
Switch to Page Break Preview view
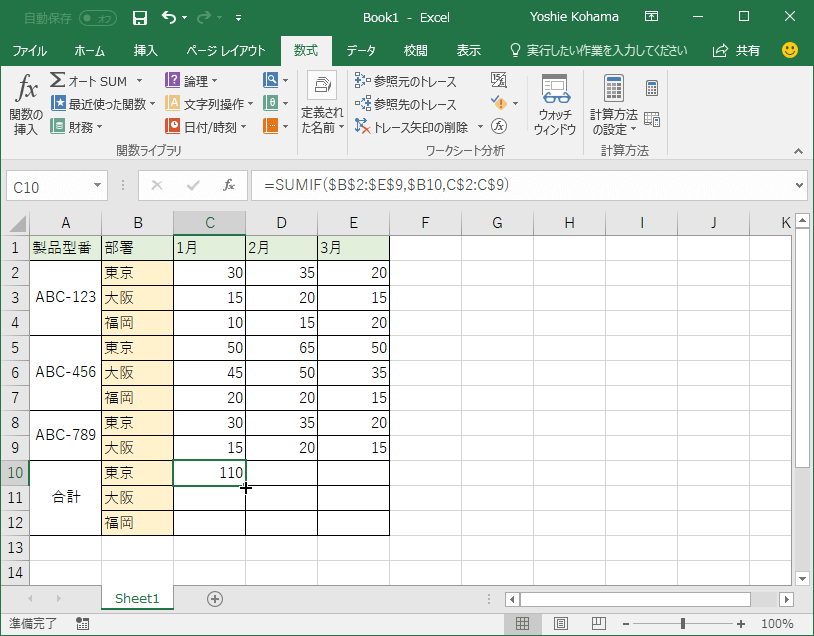coord(599,623)
